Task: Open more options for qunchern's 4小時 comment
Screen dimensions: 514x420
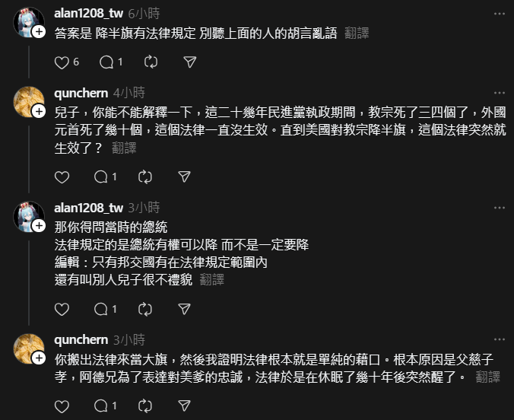Action: pyautogui.click(x=500, y=93)
